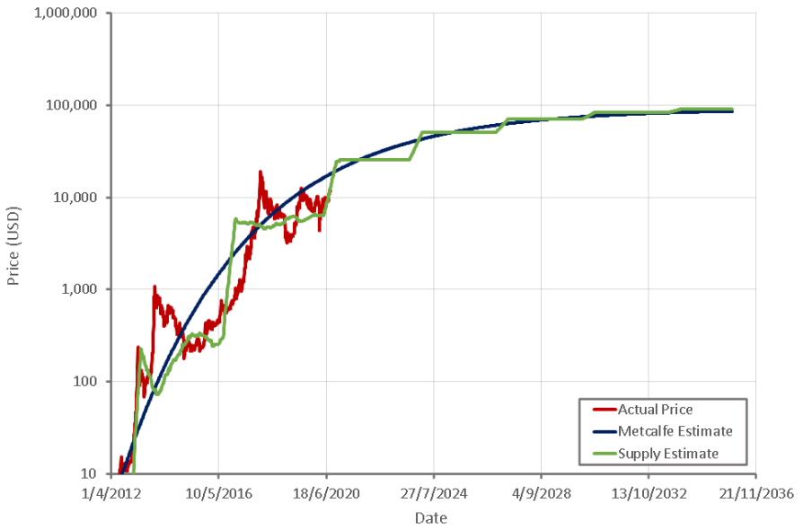Click the 4/9/2028 date label
812x530 pixels.
(x=541, y=493)
